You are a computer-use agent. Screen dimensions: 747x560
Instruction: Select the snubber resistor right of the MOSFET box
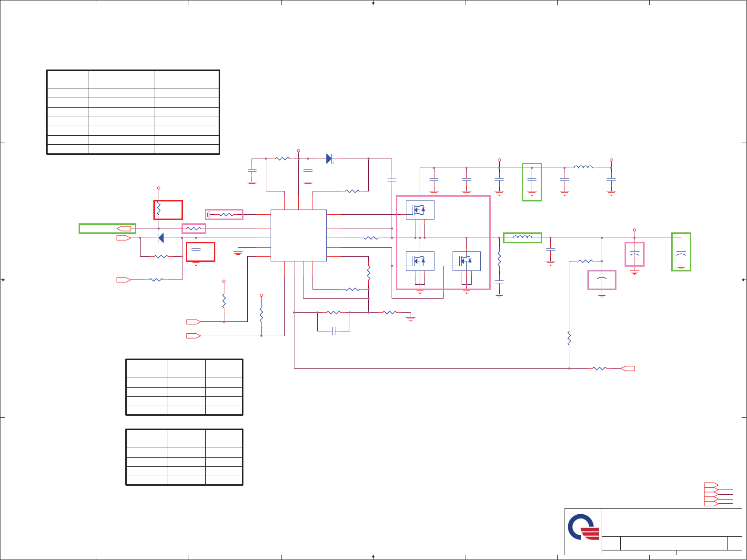499,259
